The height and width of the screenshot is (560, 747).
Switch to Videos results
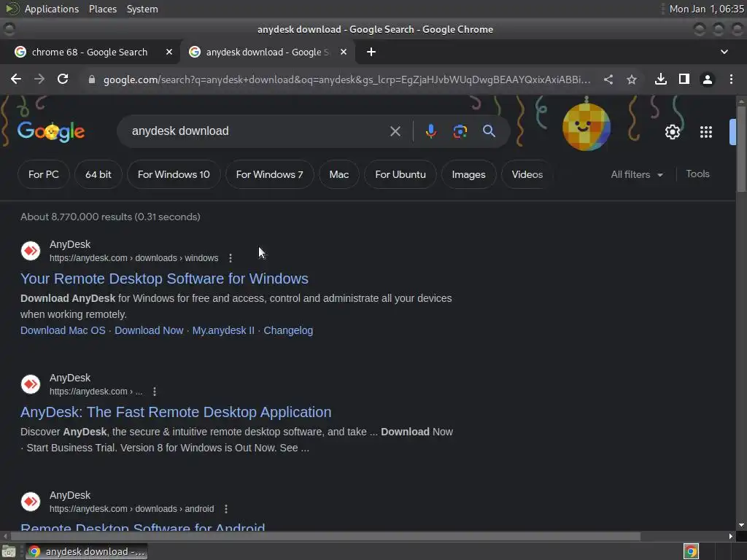click(527, 175)
